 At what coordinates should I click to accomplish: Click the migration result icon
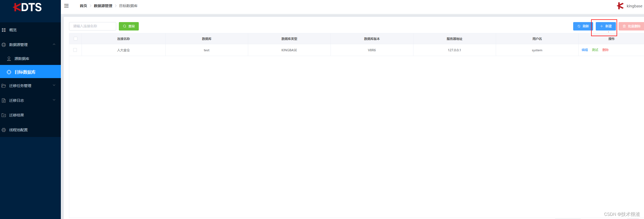tap(4, 115)
